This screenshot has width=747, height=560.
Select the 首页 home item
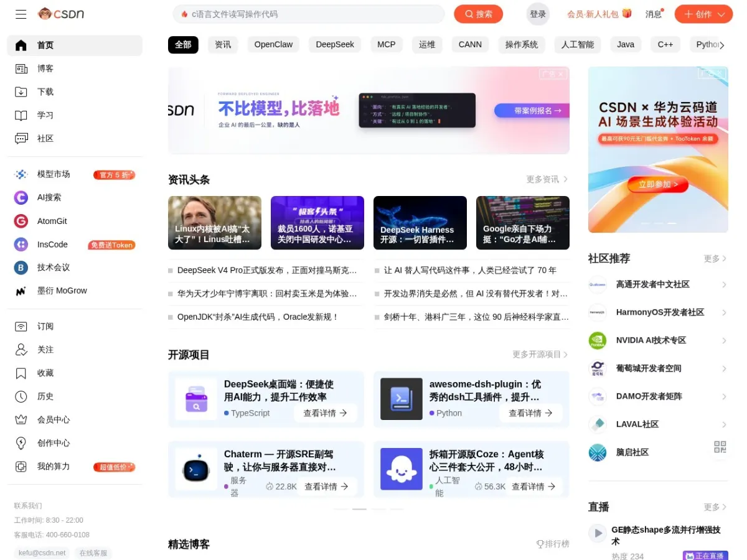[x=75, y=45]
